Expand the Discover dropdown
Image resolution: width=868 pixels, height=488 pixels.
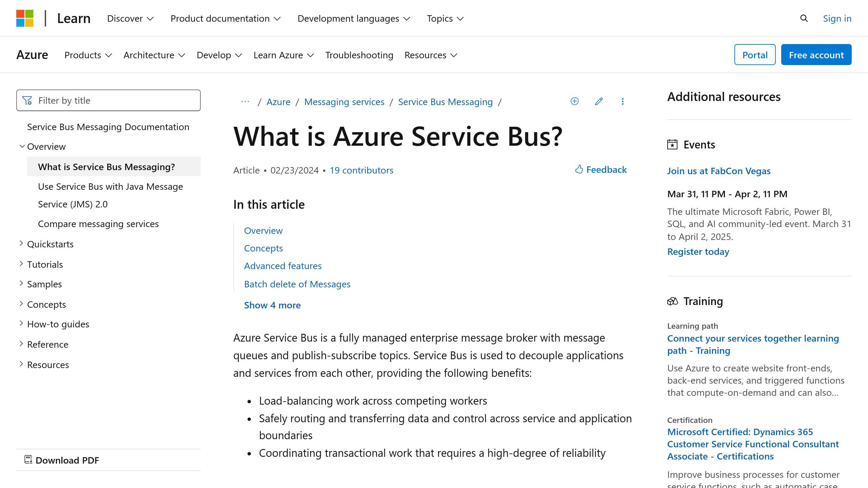coord(131,18)
